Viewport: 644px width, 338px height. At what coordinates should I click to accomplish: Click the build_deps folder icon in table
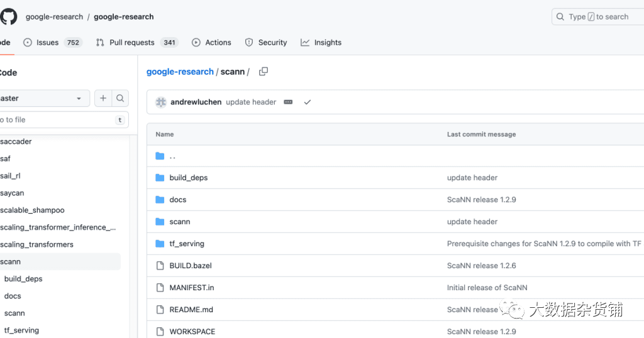click(x=160, y=178)
